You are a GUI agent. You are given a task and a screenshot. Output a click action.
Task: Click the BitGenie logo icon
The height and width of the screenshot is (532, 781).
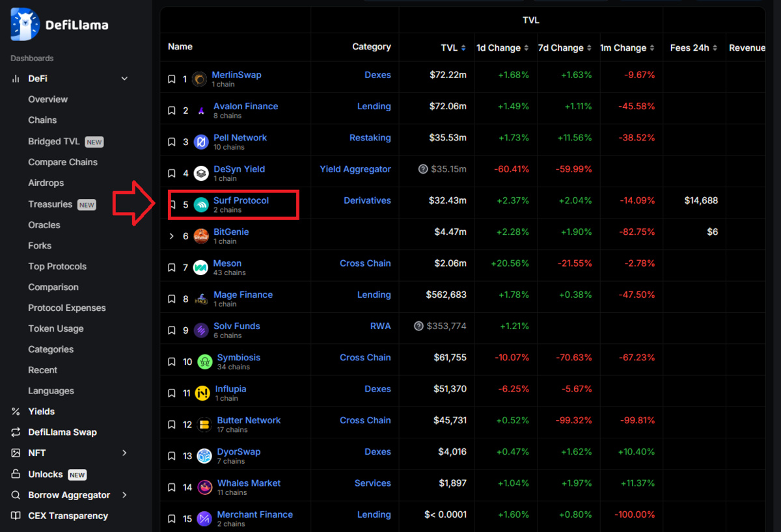[x=201, y=236]
